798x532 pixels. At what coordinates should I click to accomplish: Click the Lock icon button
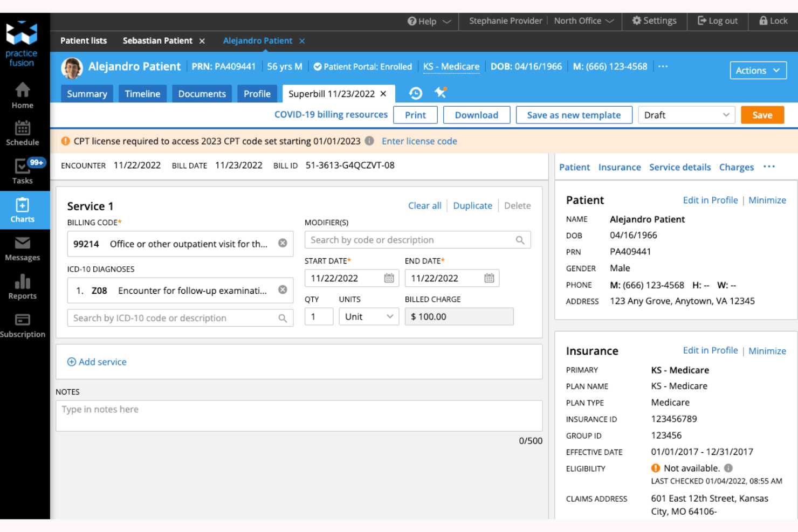(x=773, y=20)
